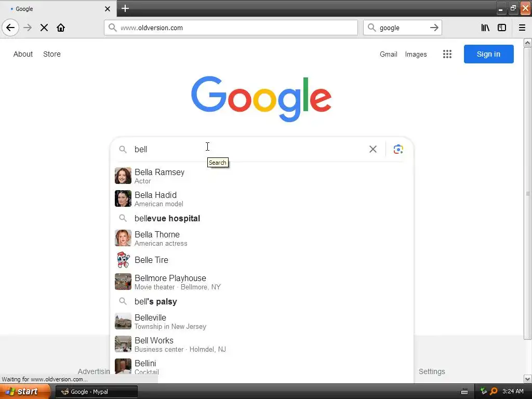Click the keyboard icon in the taskbar
Image resolution: width=532 pixels, height=399 pixels.
click(464, 392)
